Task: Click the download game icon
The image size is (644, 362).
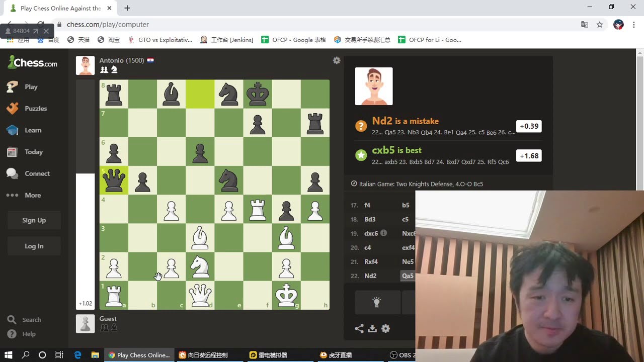Action: 372,328
